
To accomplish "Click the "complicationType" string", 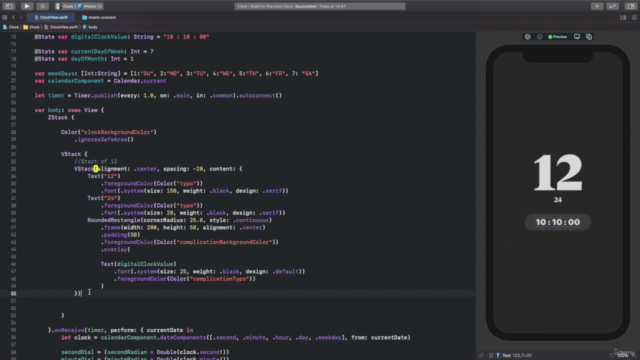I will 220,279.
